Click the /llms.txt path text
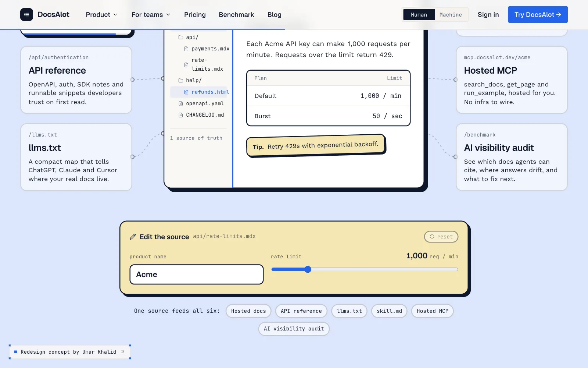Image resolution: width=588 pixels, height=368 pixels. [x=43, y=135]
